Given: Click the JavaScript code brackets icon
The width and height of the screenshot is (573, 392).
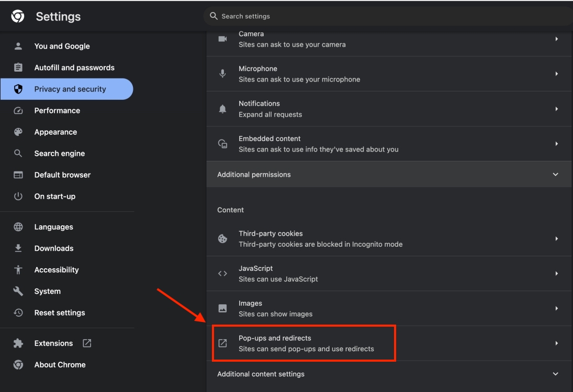Looking at the screenshot, I should pyautogui.click(x=222, y=273).
